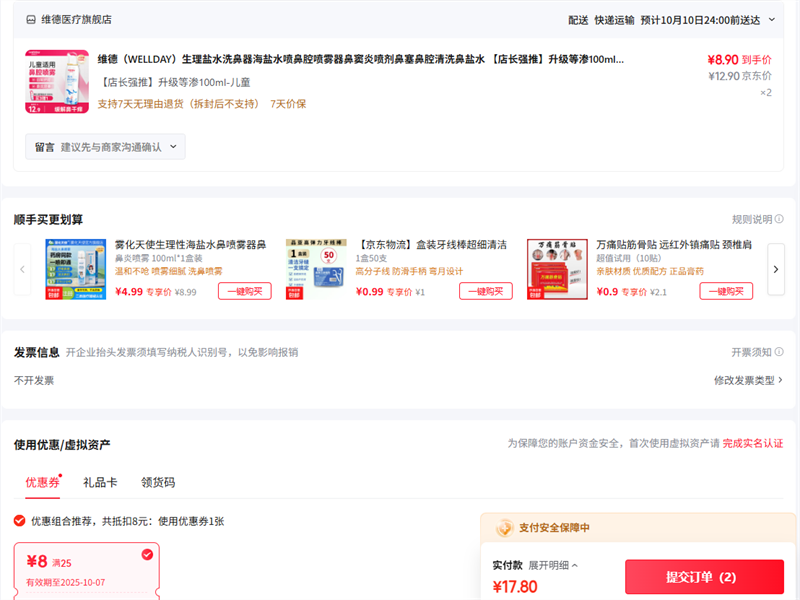800x600 pixels.
Task: Open the 盒装牙线棒 product thumbnail
Action: [316, 269]
